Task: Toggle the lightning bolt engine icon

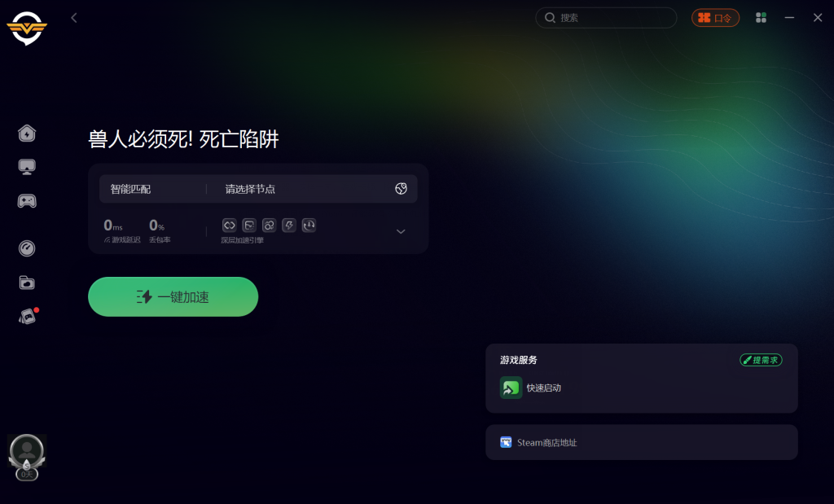Action: (289, 226)
